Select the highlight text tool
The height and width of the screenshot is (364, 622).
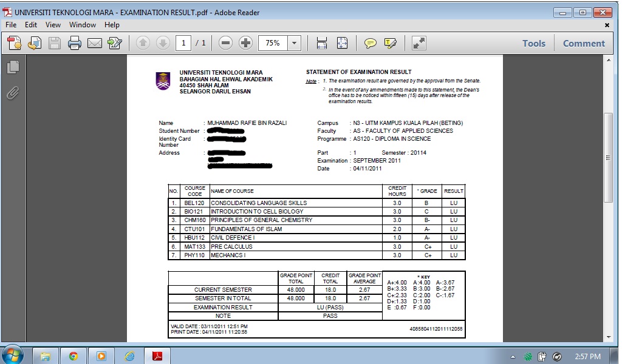point(391,43)
